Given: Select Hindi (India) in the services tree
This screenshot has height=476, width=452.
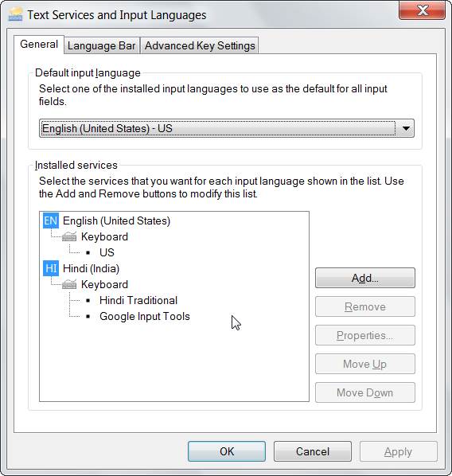Looking at the screenshot, I should point(91,268).
